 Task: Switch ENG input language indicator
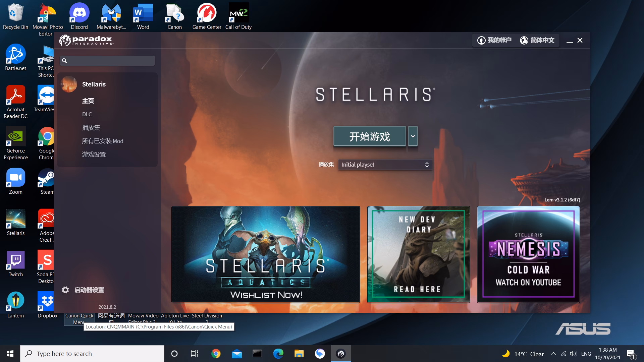(586, 354)
